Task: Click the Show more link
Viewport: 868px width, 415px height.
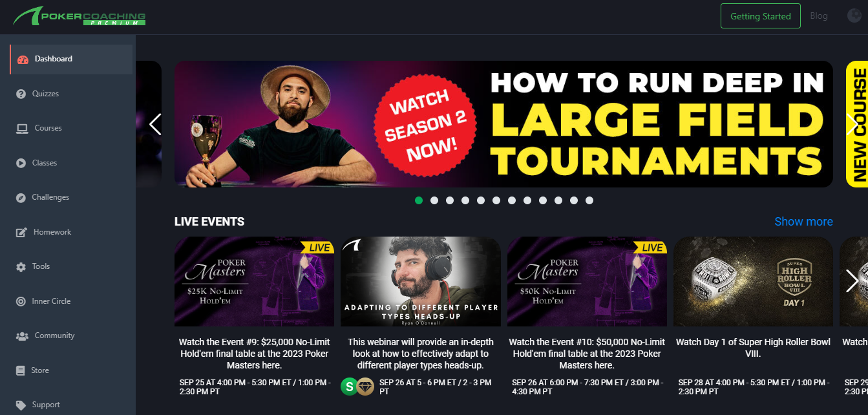Action: [803, 222]
